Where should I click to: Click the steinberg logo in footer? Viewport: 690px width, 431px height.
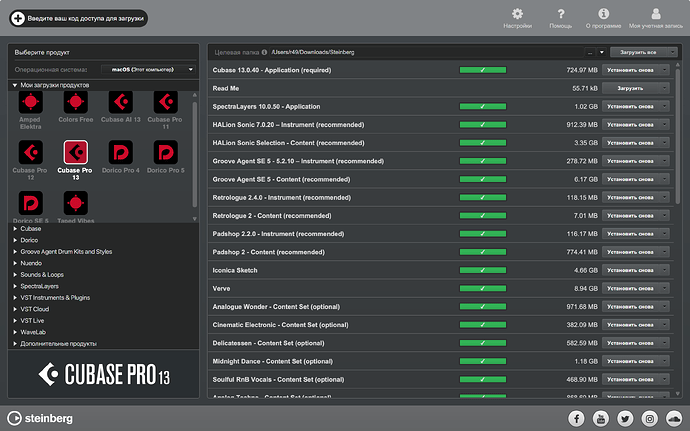point(40,418)
